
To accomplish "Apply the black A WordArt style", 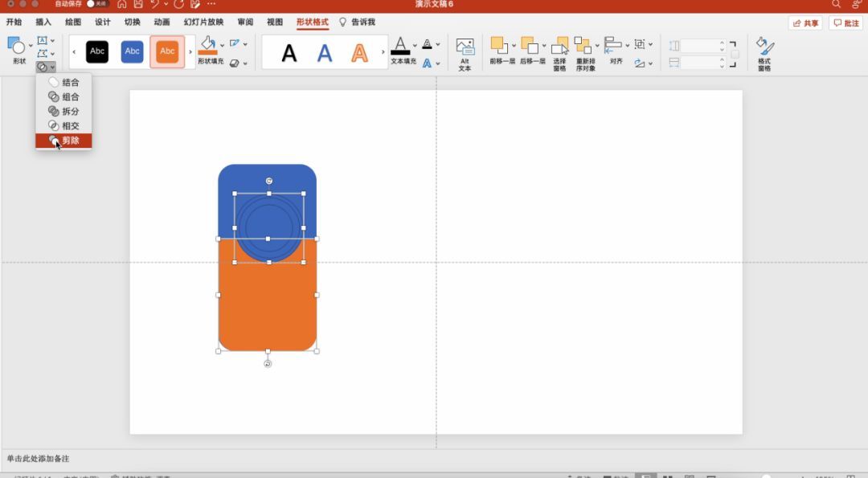I will [289, 53].
